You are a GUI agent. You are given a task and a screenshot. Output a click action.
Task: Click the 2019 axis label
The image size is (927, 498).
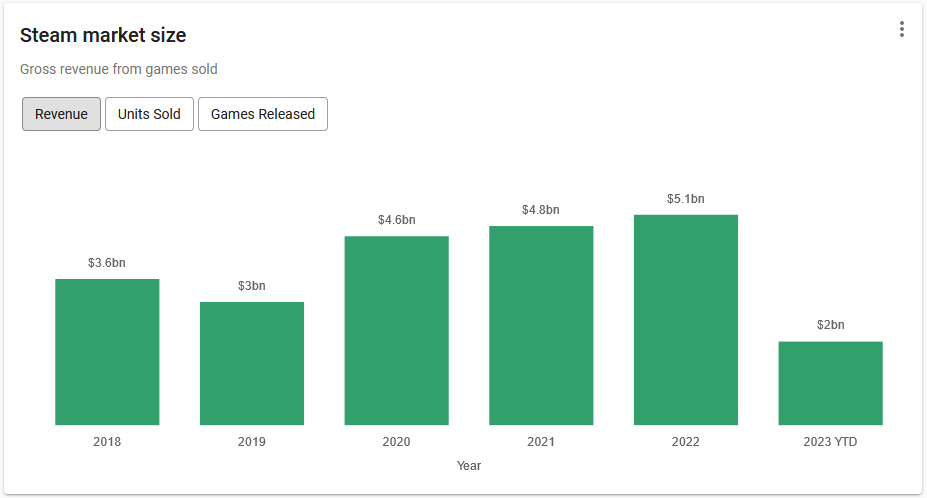252,442
